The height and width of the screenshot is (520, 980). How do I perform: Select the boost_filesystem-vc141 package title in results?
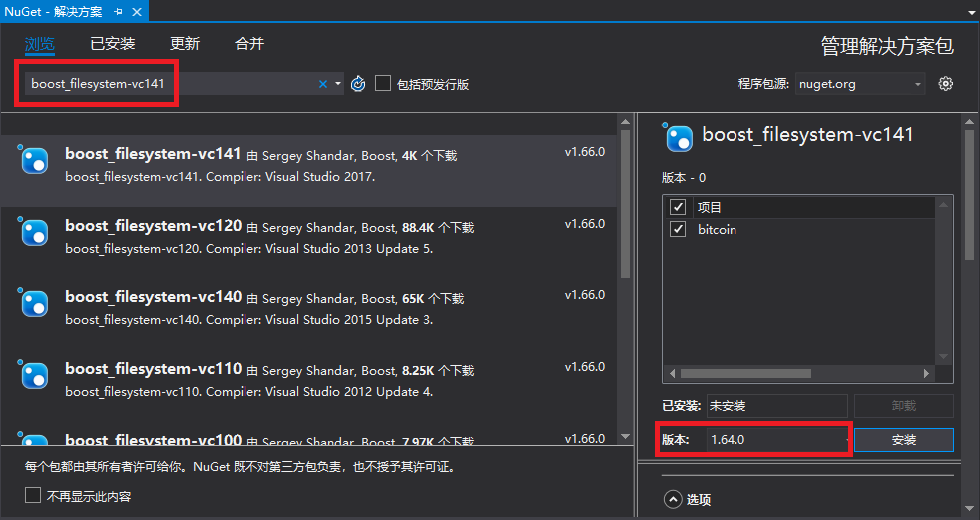pyautogui.click(x=153, y=154)
